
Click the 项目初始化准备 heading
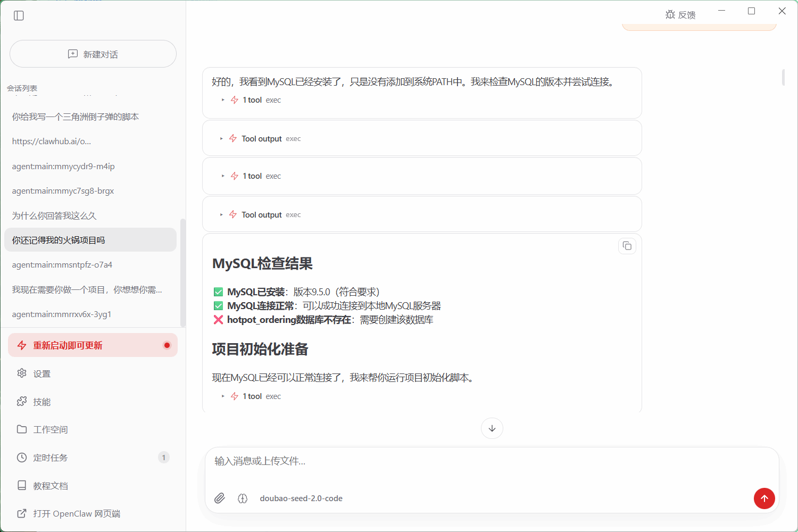click(x=260, y=350)
